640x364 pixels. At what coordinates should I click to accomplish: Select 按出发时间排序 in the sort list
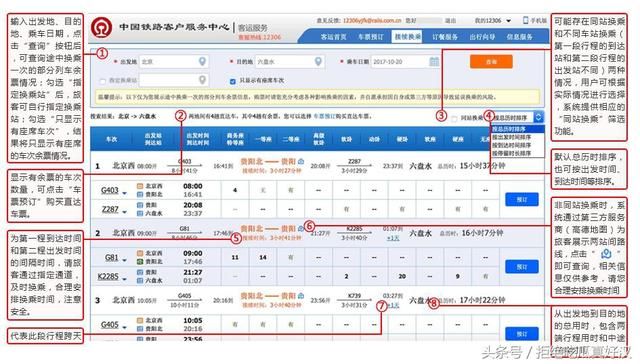(511, 137)
